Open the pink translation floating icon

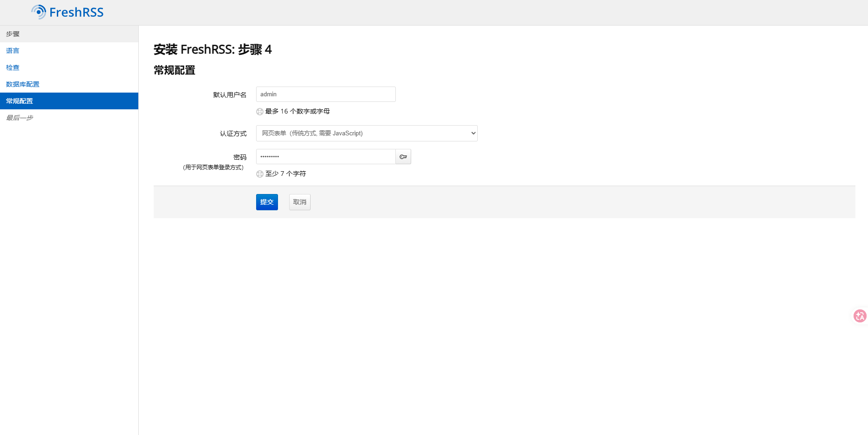coord(860,316)
